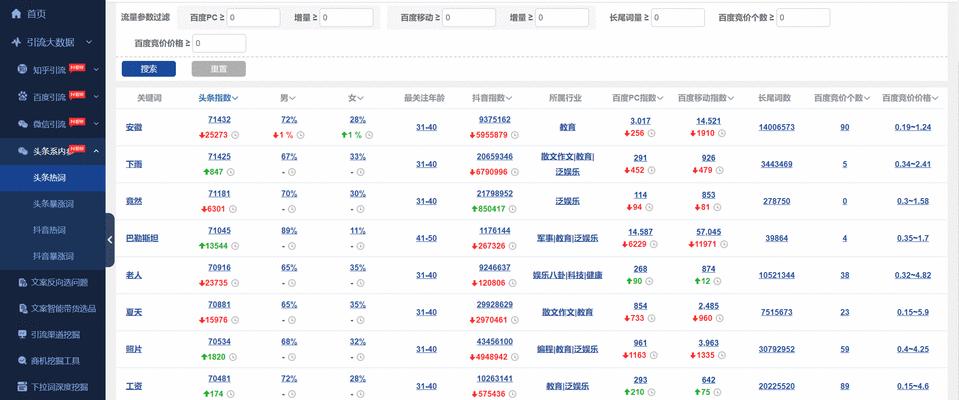Image resolution: width=959 pixels, height=400 pixels.
Task: Expand the 引流大数据 menu chevron
Action: tap(89, 42)
